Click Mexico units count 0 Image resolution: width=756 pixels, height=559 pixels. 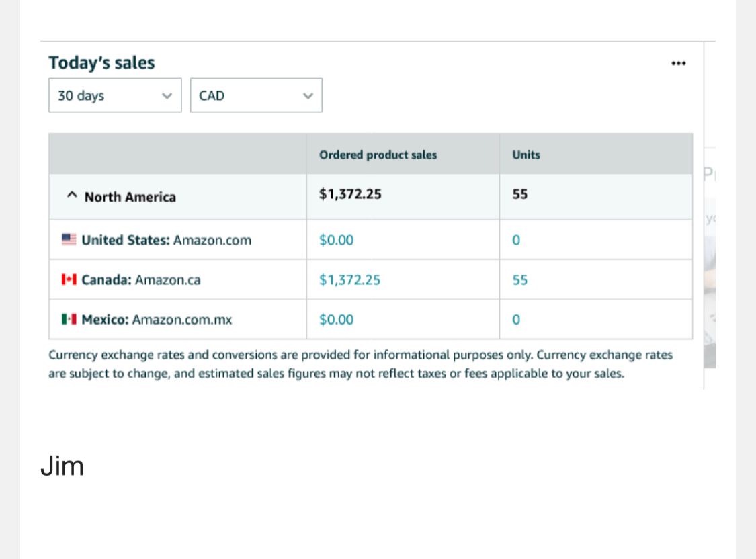tap(516, 319)
